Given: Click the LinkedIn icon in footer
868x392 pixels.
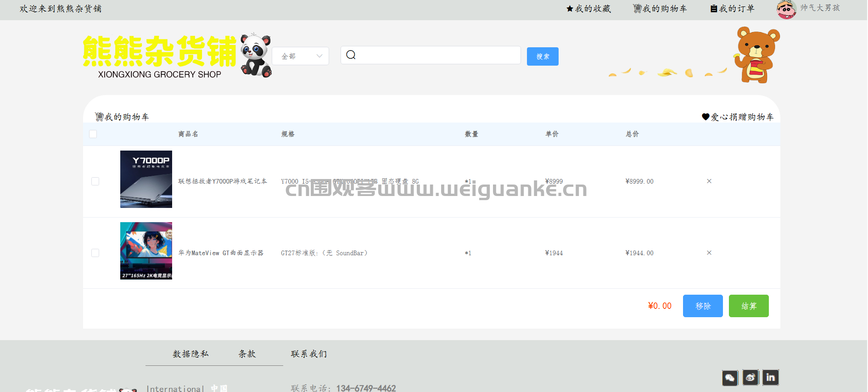Looking at the screenshot, I should [x=771, y=378].
